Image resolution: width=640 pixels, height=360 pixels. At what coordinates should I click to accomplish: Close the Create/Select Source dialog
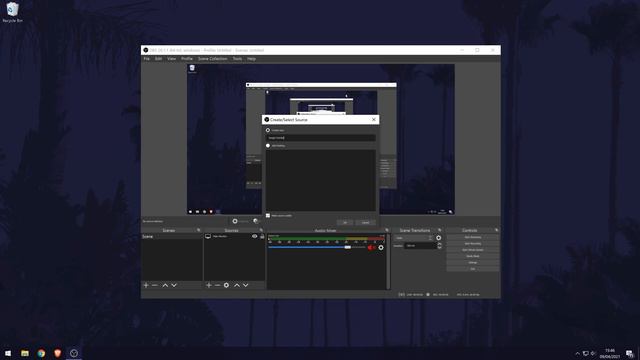pos(374,120)
